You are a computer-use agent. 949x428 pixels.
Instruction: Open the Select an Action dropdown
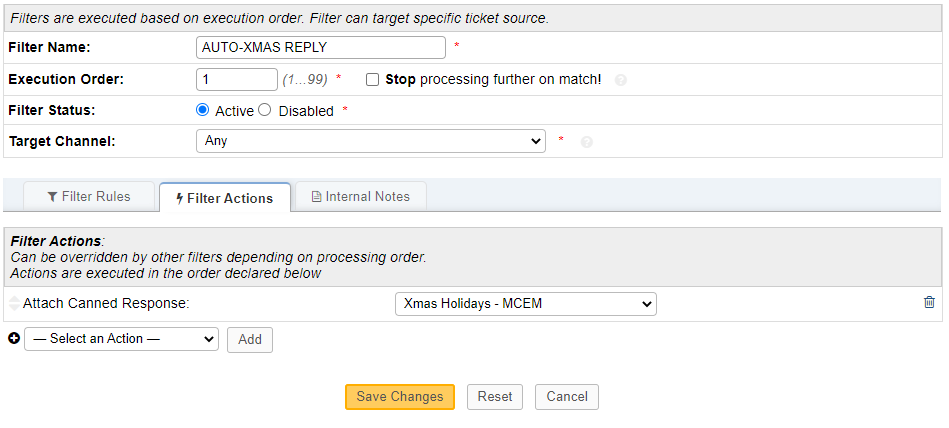[x=121, y=339]
